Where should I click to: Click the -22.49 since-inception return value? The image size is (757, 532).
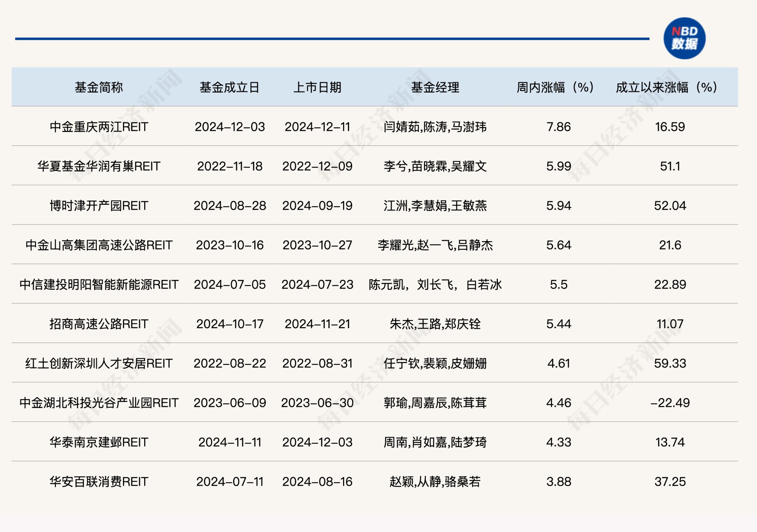point(670,403)
